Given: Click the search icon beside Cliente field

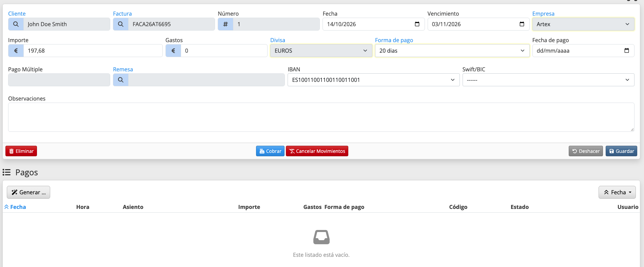Looking at the screenshot, I should coord(16,24).
